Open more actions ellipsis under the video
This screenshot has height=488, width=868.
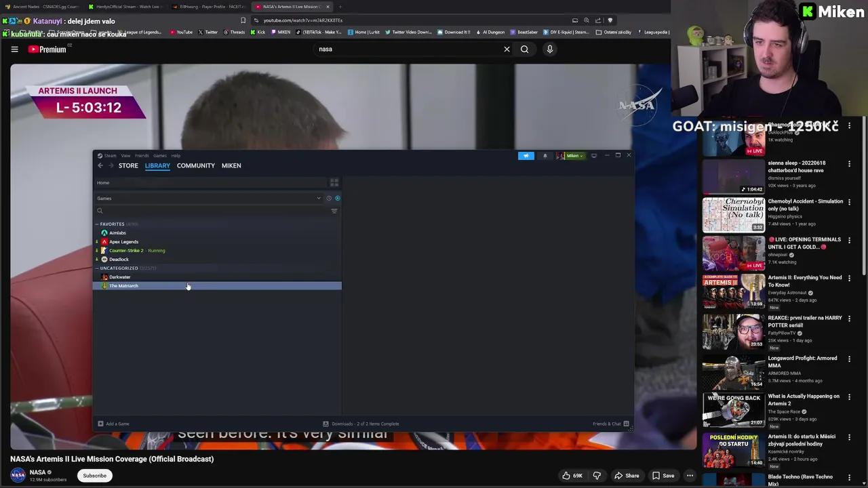690,476
